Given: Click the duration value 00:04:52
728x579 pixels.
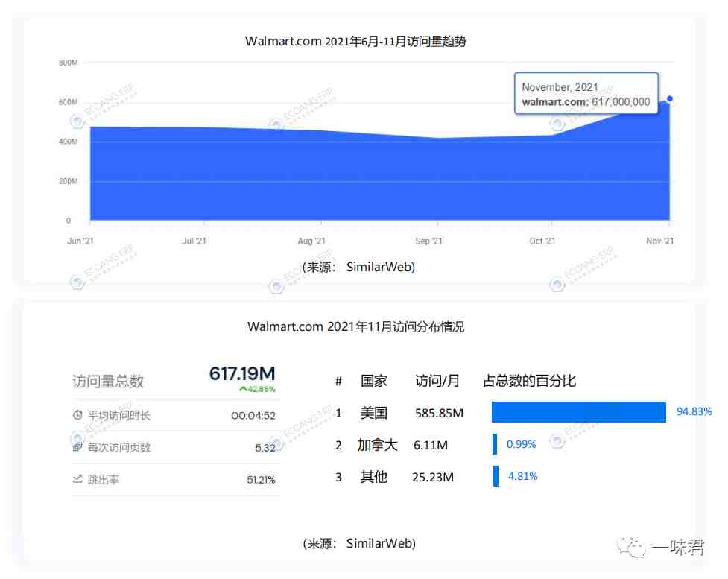Looking at the screenshot, I should tap(253, 416).
